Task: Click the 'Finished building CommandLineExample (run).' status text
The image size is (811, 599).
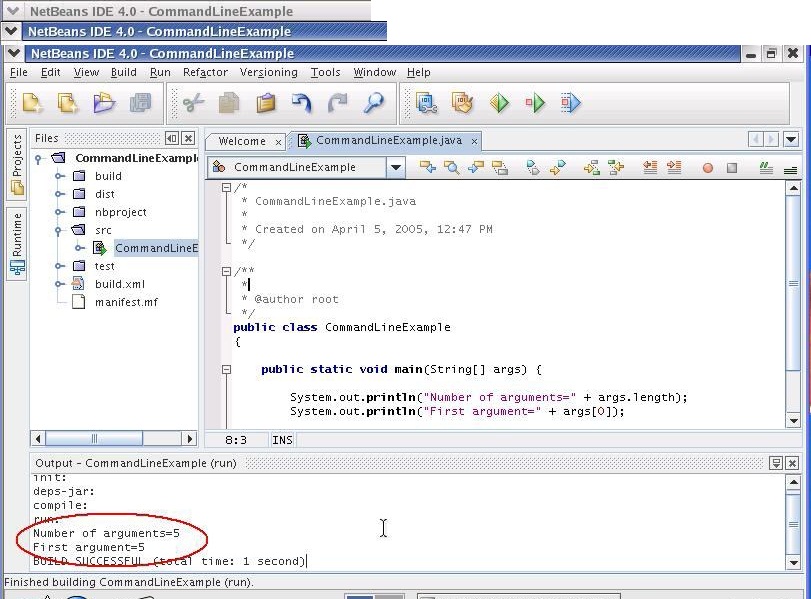Action: (129, 582)
